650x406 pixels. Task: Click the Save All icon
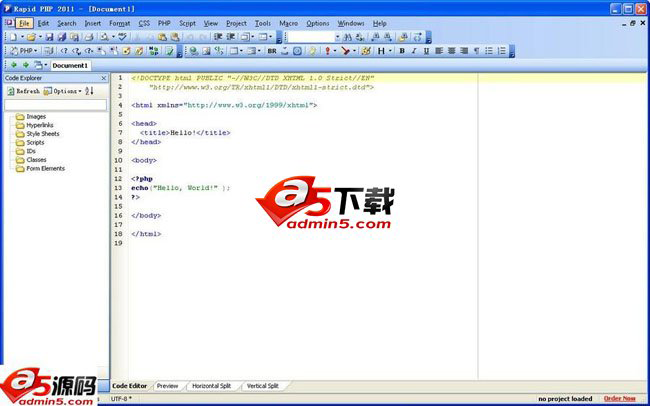click(x=62, y=37)
